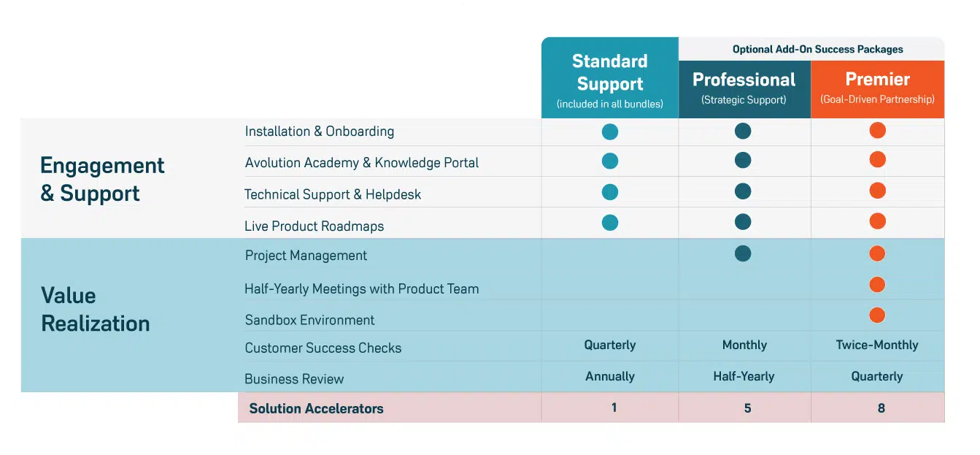Screen dimensions: 980x455
Task: Select the Standard Support column header
Action: (x=609, y=78)
